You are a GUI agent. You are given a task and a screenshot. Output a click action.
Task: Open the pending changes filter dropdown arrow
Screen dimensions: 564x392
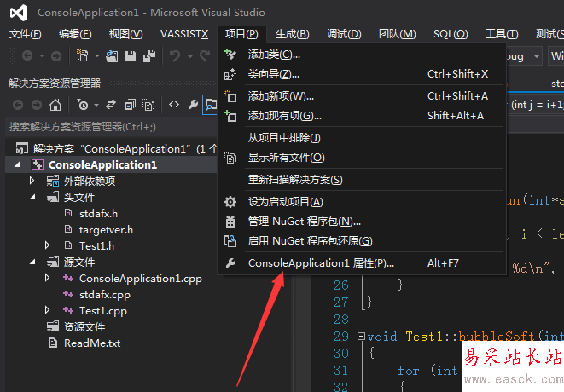pyautogui.click(x=96, y=105)
